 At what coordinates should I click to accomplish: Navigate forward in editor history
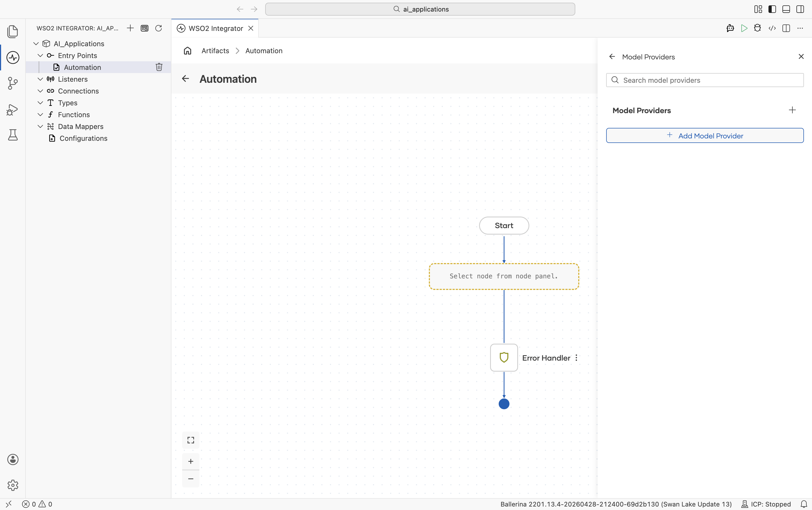click(x=254, y=9)
